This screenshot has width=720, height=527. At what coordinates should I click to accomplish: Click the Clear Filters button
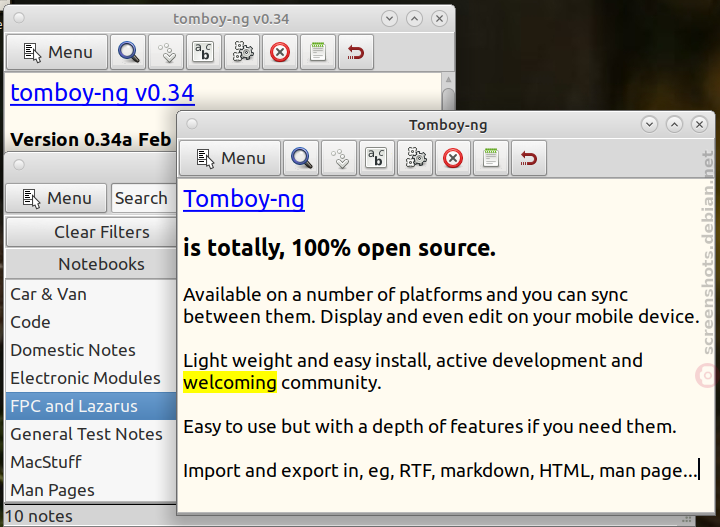tap(91, 232)
